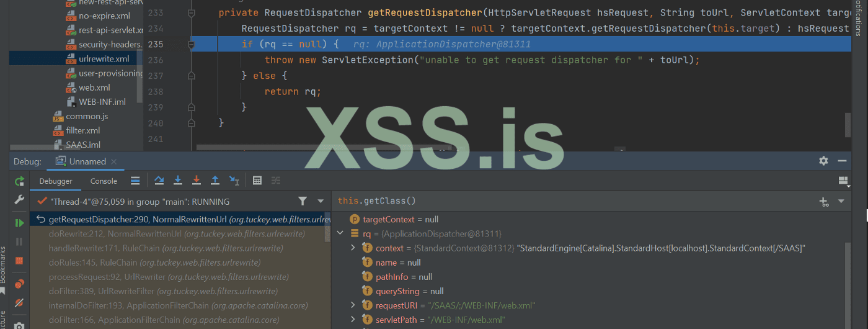Open web.xml in project tree
Viewport: 868px width, 329px height.
coord(94,88)
